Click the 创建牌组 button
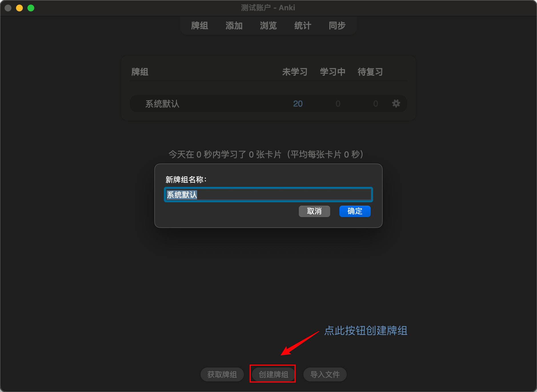537x392 pixels. (273, 374)
